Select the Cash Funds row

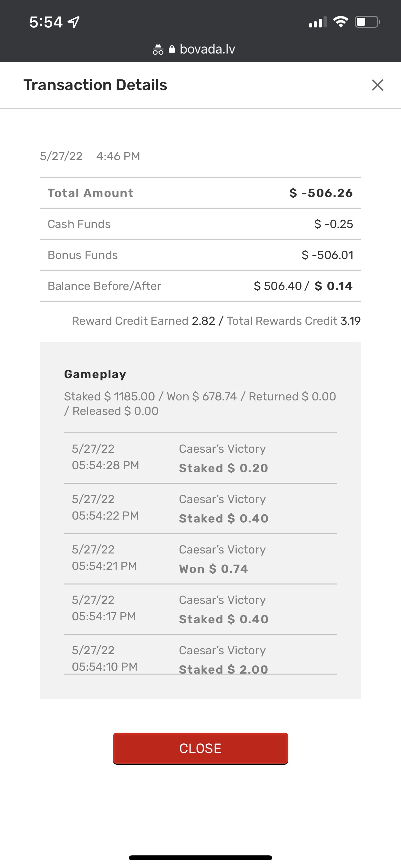coord(200,224)
